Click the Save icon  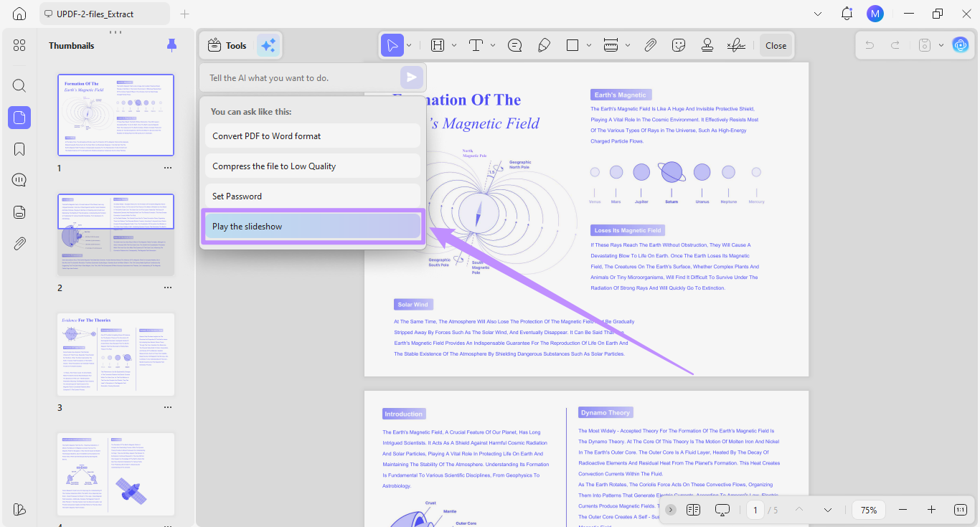tap(925, 45)
